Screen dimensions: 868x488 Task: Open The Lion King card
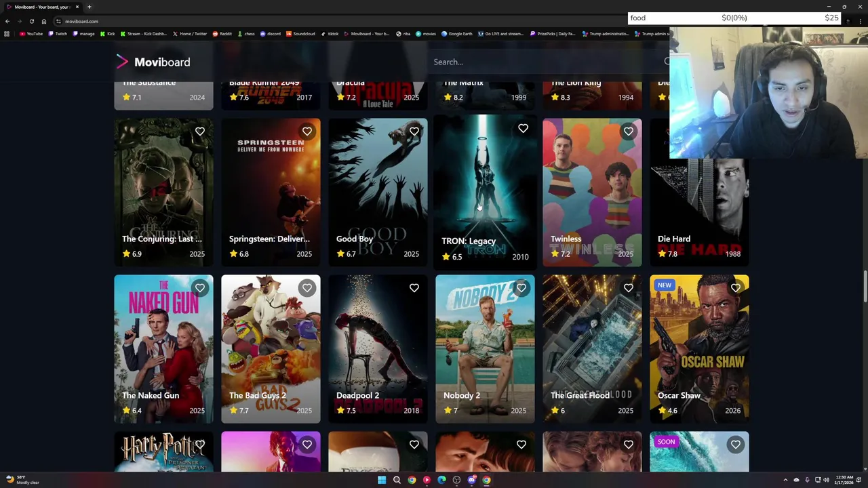pos(592,94)
